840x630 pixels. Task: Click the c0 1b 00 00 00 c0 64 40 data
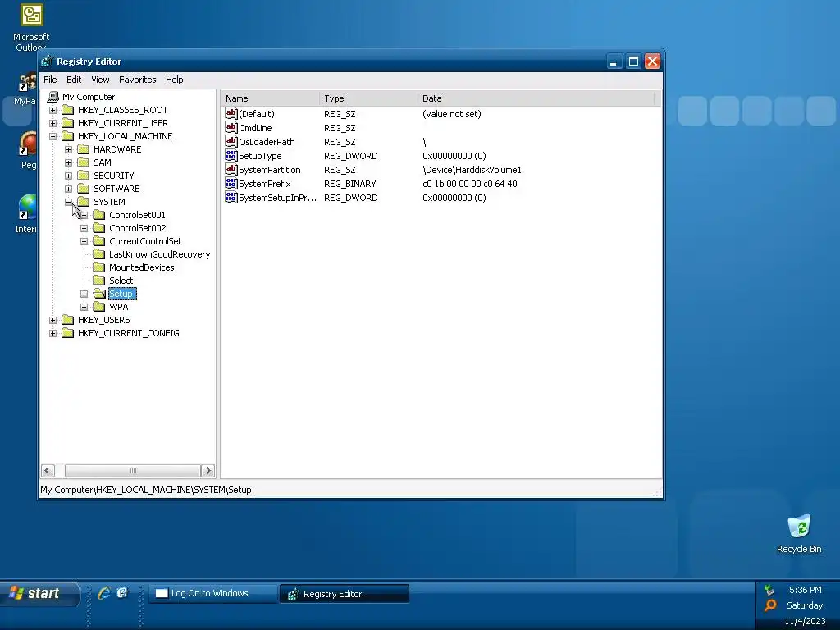point(470,184)
